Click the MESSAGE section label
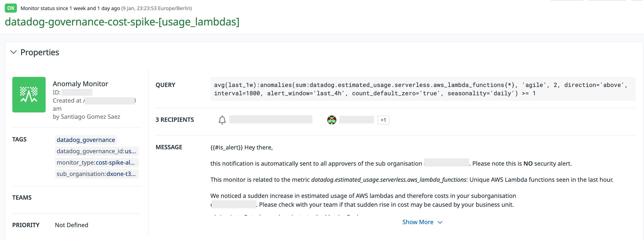This screenshot has width=644, height=240. [x=169, y=147]
